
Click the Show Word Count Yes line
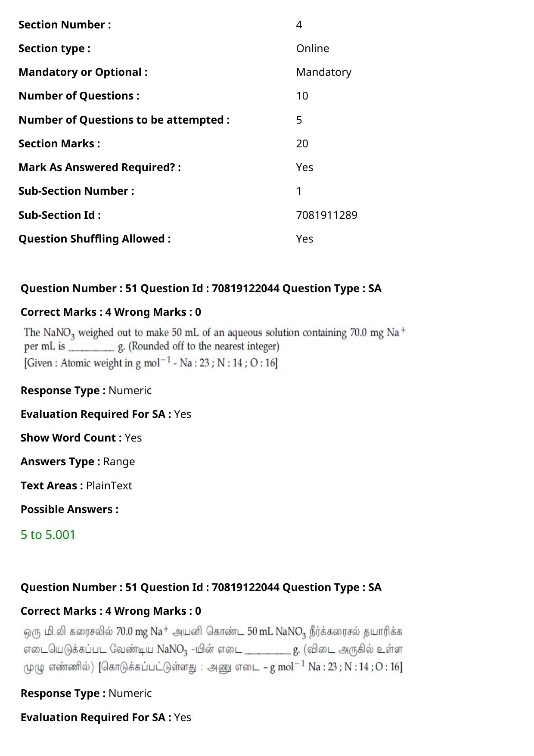[x=81, y=438]
